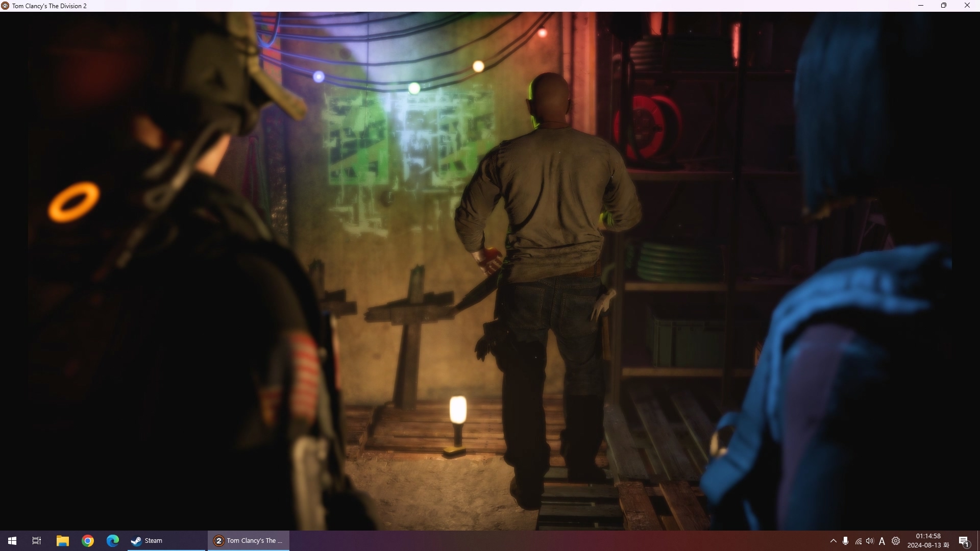Open Microsoft Edge from the taskbar
Image resolution: width=980 pixels, height=551 pixels.
tap(113, 541)
